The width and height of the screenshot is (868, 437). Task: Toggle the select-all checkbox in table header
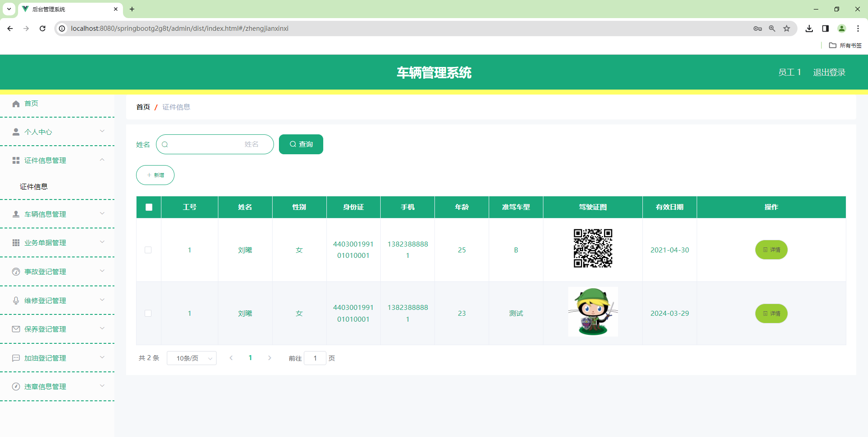[x=148, y=207]
